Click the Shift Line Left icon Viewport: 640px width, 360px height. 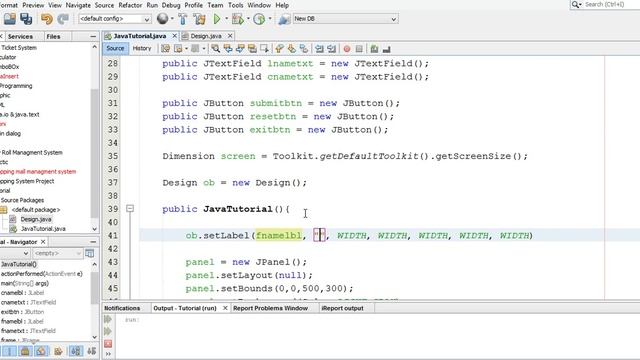pyautogui.click(x=319, y=49)
